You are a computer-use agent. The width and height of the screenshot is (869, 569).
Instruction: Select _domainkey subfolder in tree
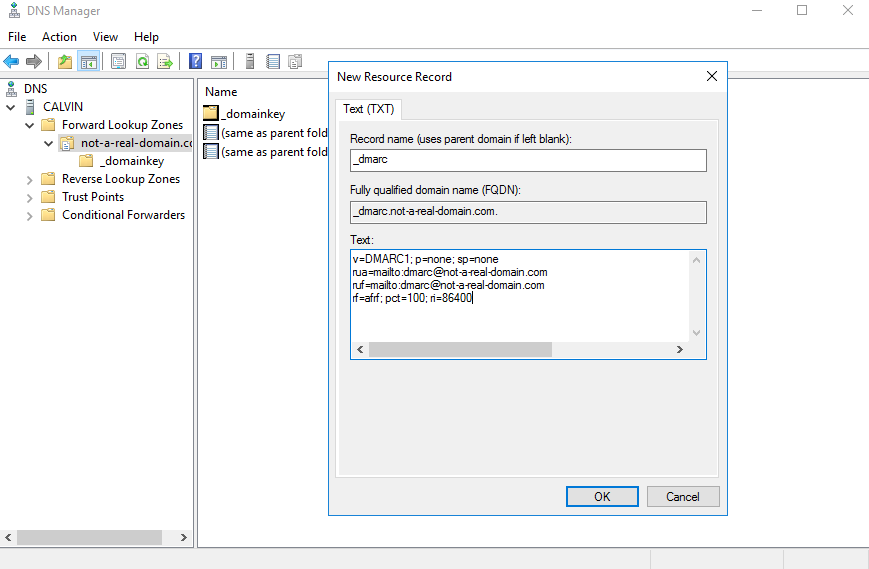132,161
